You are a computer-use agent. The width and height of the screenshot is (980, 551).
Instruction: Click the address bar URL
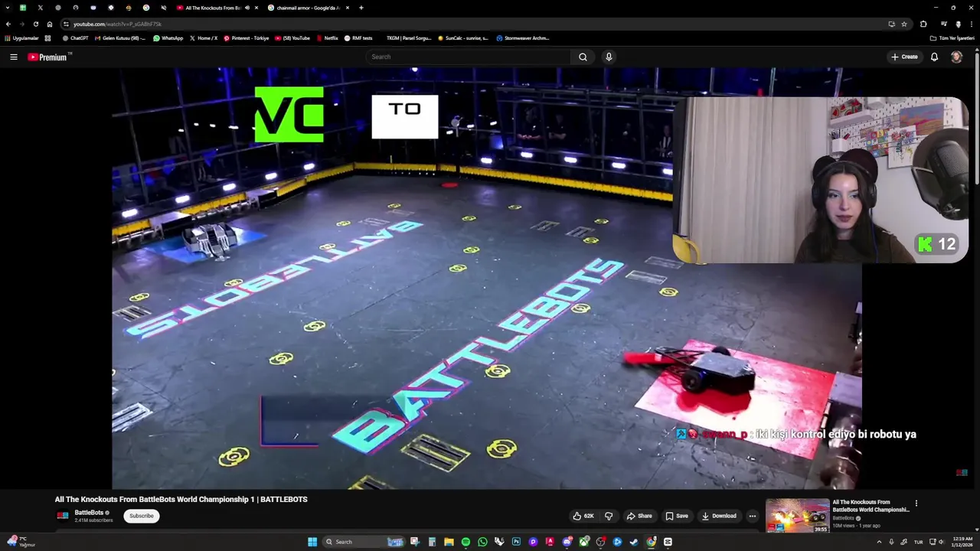(x=117, y=24)
